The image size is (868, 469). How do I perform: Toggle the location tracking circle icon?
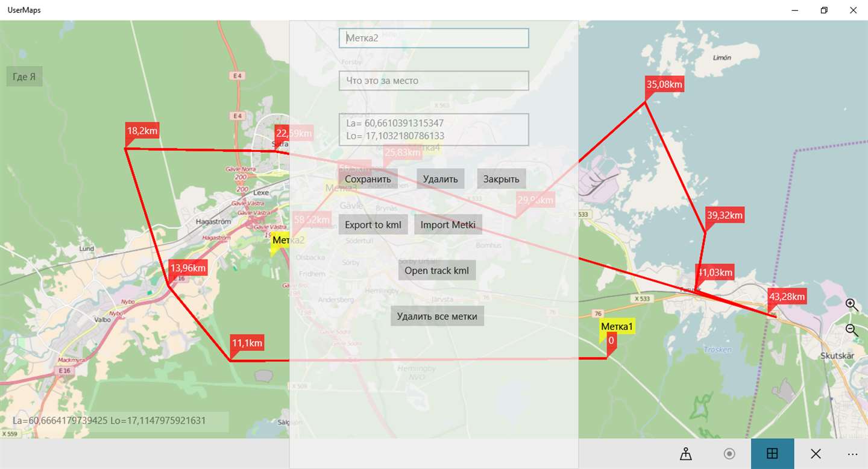pos(729,454)
